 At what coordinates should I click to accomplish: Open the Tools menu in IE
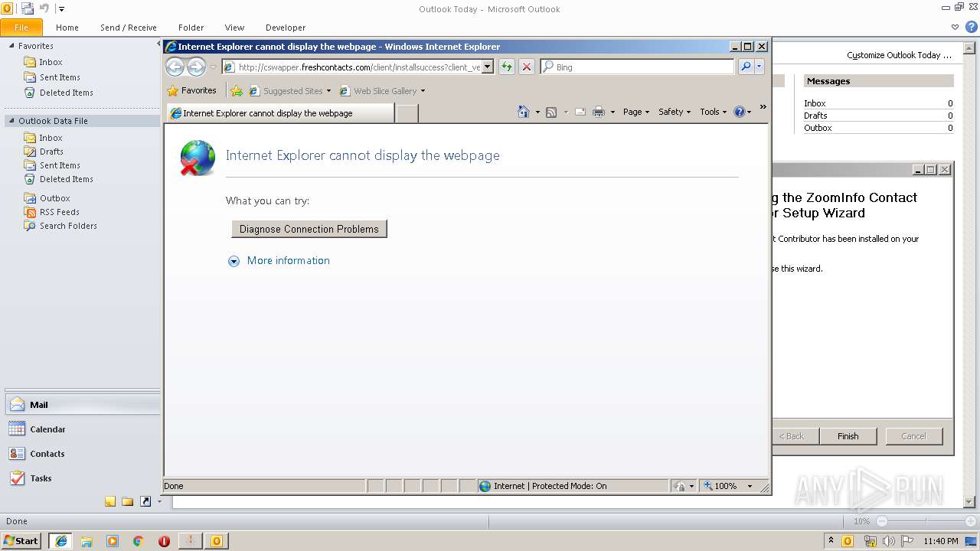tap(714, 112)
